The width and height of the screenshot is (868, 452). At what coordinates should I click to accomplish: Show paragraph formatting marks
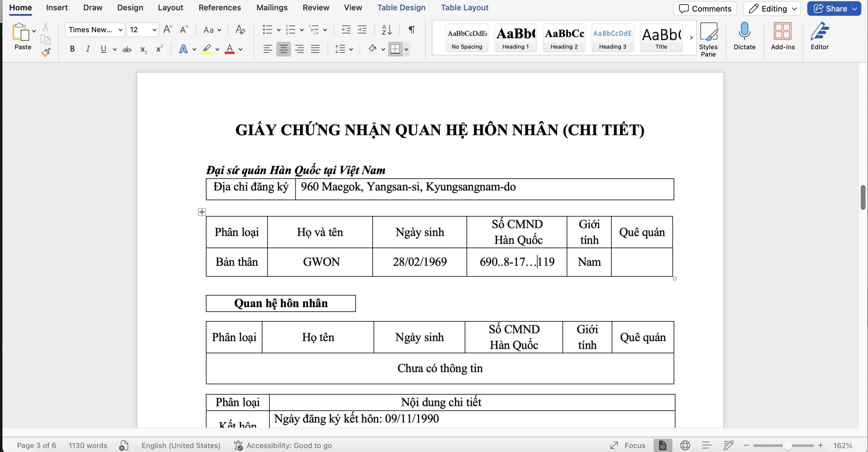pyautogui.click(x=411, y=30)
